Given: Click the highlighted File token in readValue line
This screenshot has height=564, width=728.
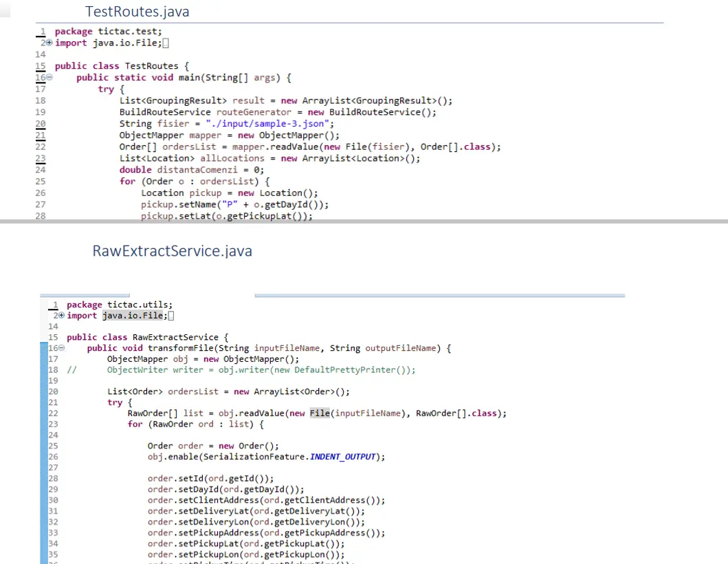Looking at the screenshot, I should (x=320, y=413).
